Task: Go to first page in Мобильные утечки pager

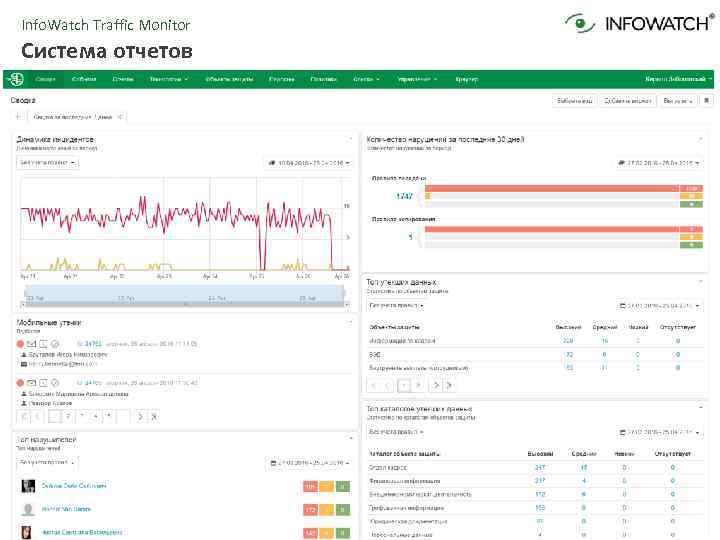Action: point(23,416)
